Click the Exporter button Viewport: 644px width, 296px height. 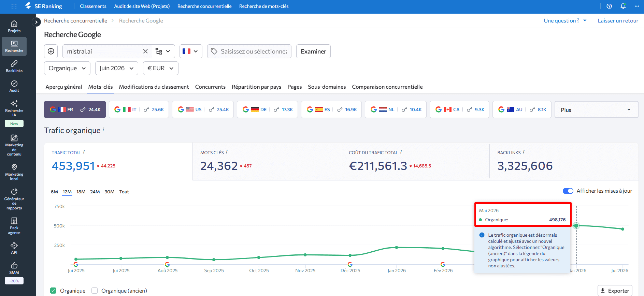coord(615,291)
